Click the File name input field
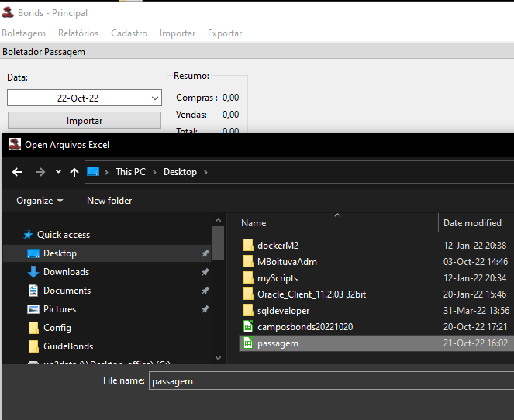Image resolution: width=514 pixels, height=420 pixels. (330, 381)
